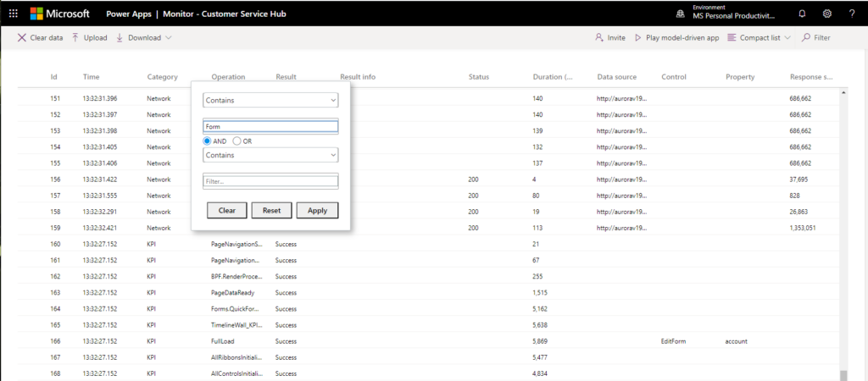Open the Filter search icon
Image resolution: width=868 pixels, height=381 pixels.
(806, 38)
